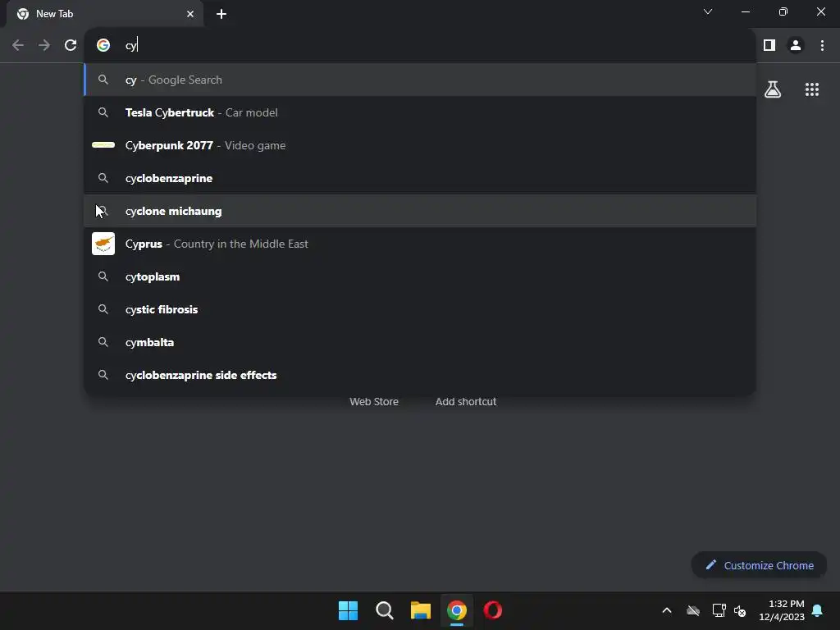
Task: Click the Cyberpunk 2077 thumbnail image
Action: 103,144
